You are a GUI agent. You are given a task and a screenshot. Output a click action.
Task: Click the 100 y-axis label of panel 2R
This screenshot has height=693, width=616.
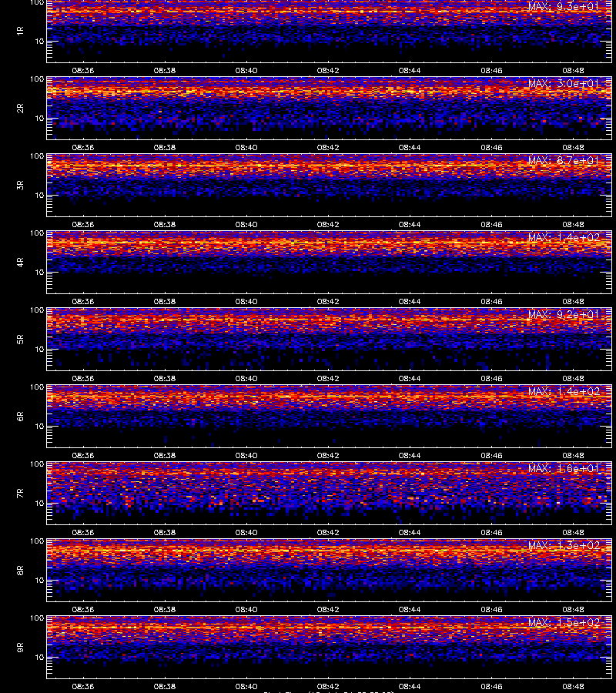click(37, 79)
